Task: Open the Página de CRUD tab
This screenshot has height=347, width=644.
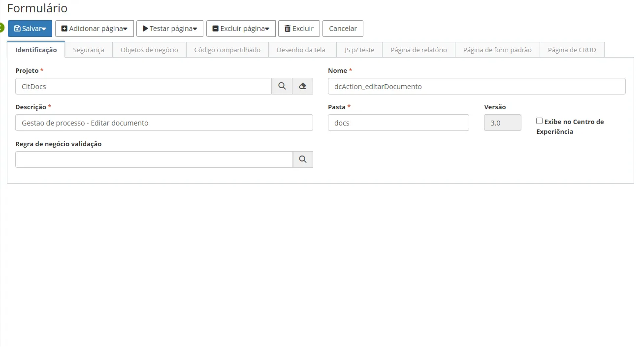Action: [572, 50]
